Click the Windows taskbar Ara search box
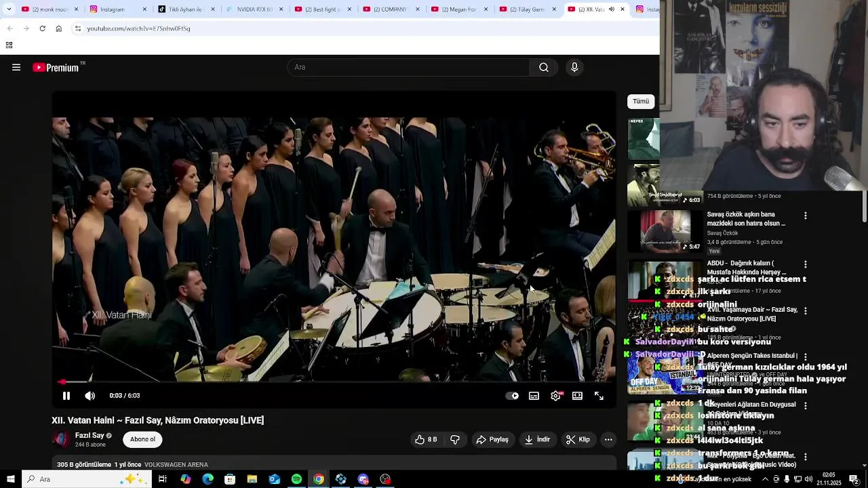The image size is (868, 488). click(86, 479)
